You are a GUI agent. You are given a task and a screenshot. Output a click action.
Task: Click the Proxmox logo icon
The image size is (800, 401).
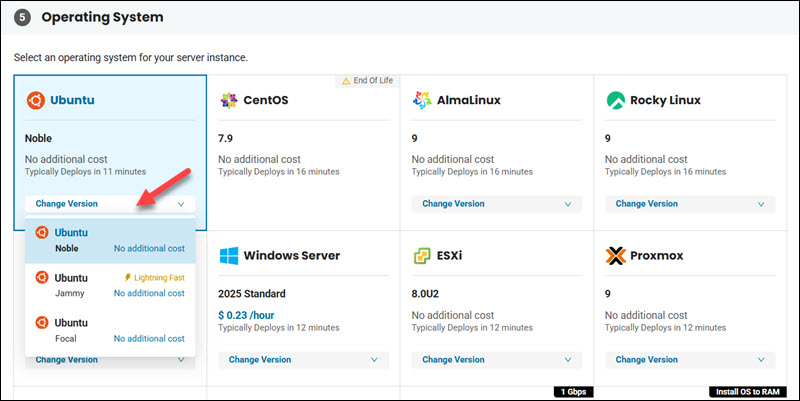click(615, 256)
